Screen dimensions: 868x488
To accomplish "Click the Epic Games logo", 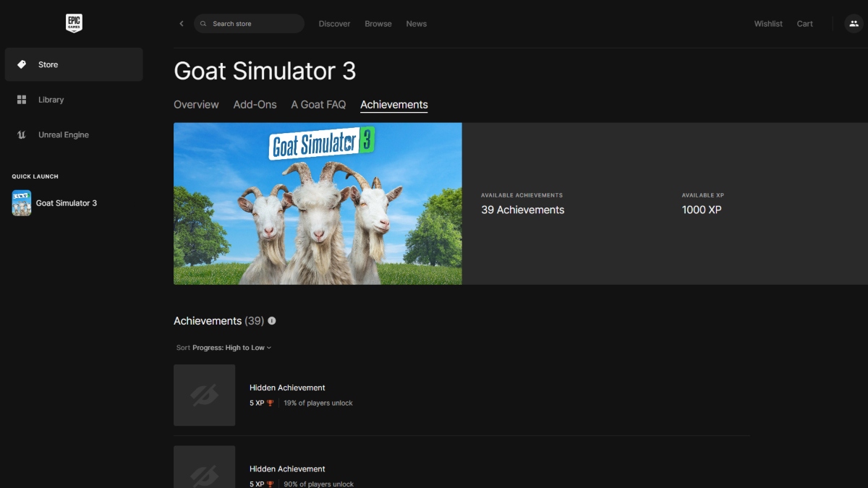I will (74, 23).
